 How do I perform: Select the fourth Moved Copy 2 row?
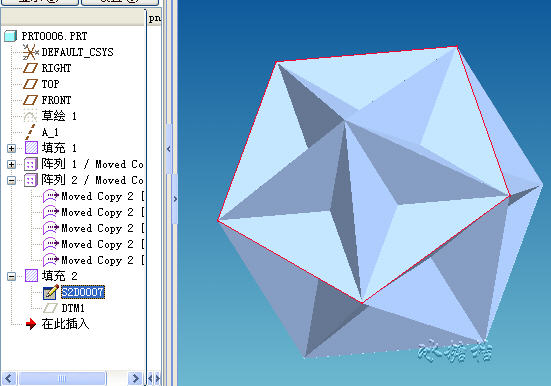93,244
